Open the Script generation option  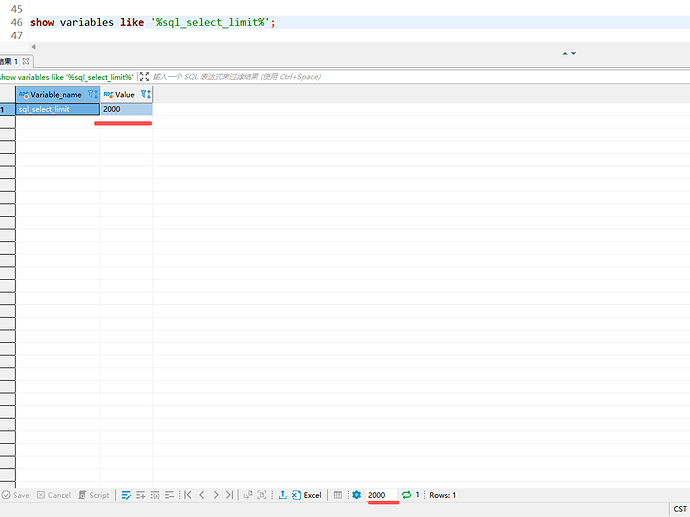tap(94, 495)
